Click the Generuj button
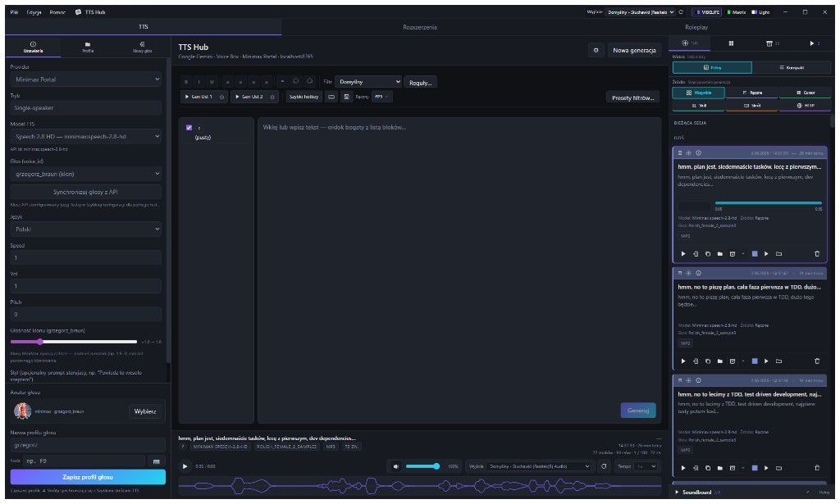Screen dimensions: 840x504 click(638, 411)
